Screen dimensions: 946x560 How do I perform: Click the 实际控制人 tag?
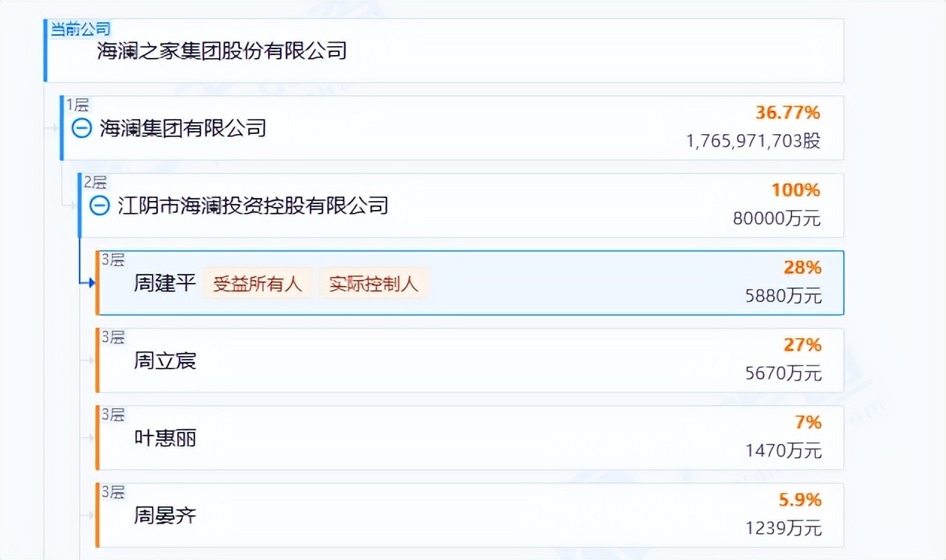(x=374, y=284)
